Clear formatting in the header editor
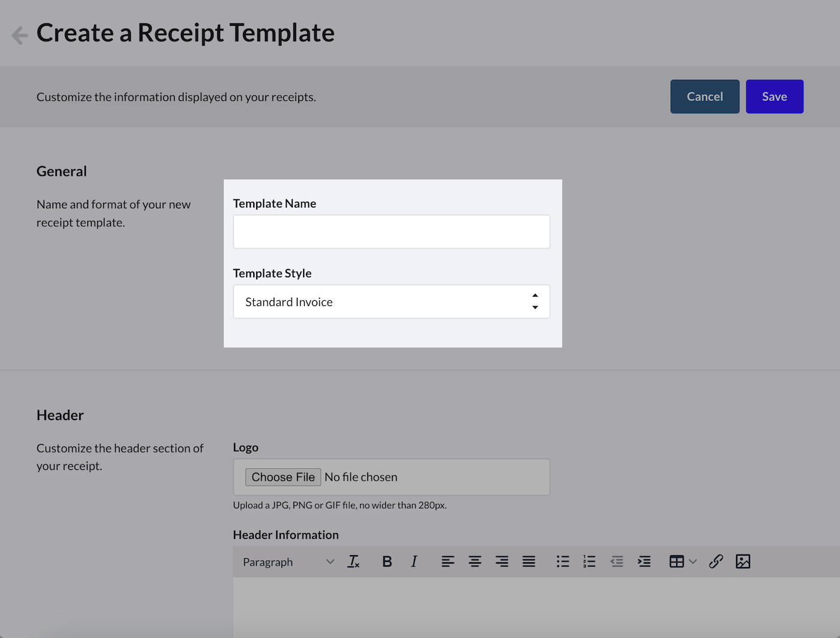The height and width of the screenshot is (638, 840). click(x=353, y=562)
